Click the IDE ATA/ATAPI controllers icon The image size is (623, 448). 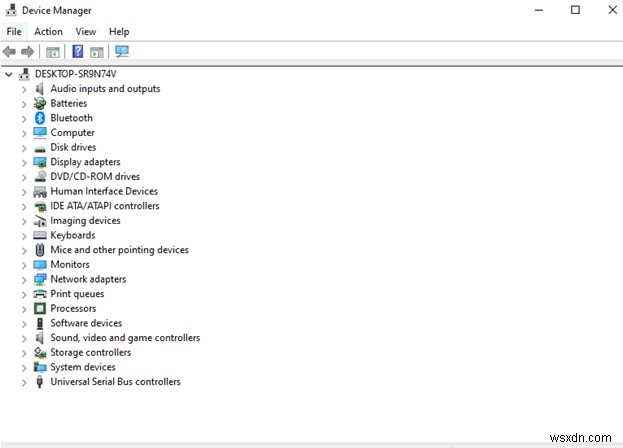coord(40,207)
